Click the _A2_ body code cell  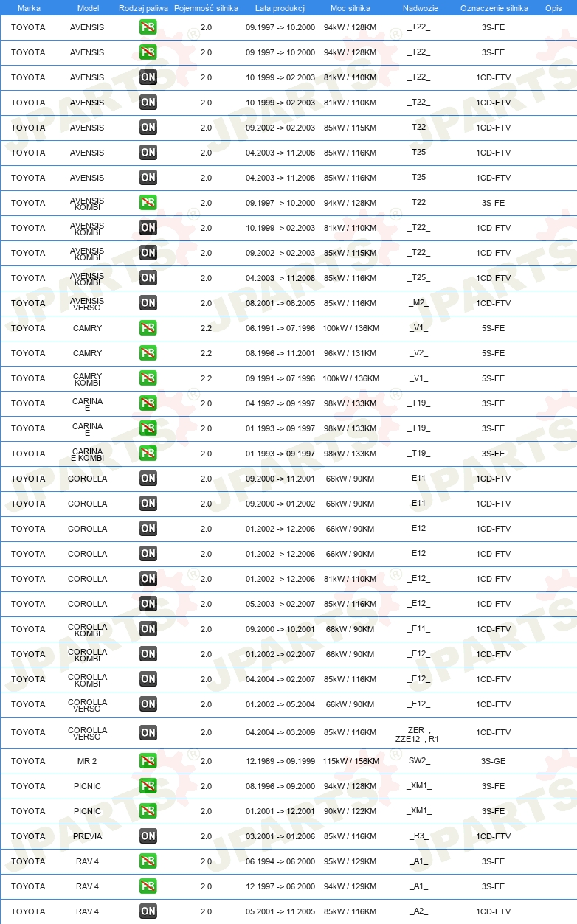point(419,911)
